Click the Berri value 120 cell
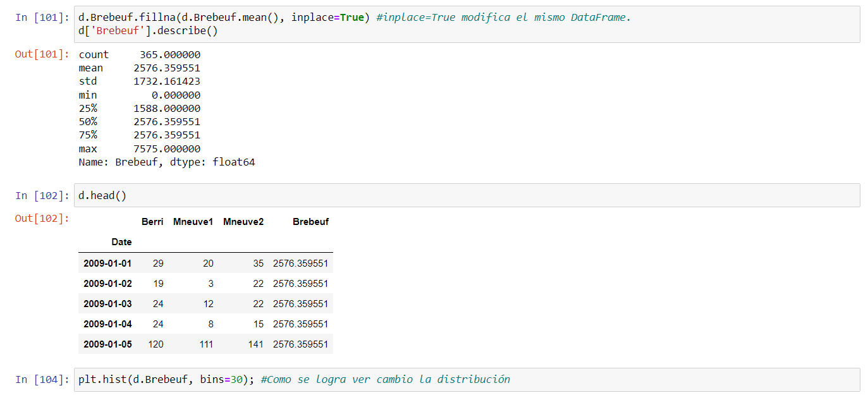 point(156,344)
